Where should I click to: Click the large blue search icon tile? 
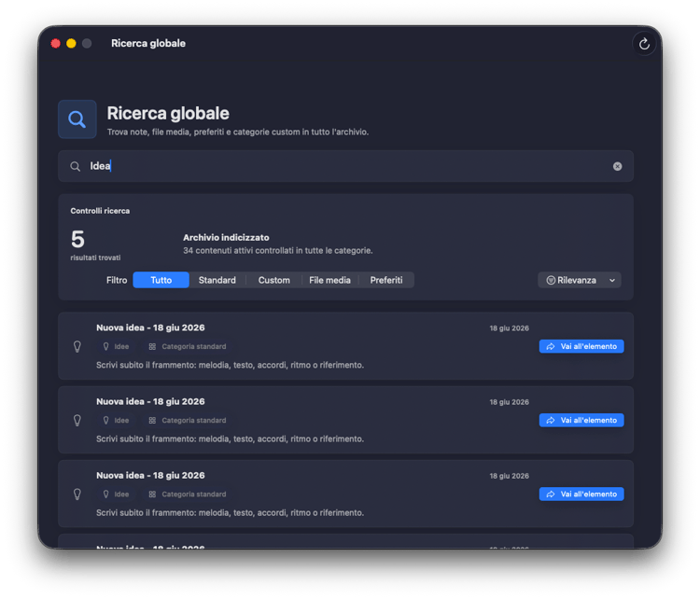tap(77, 119)
